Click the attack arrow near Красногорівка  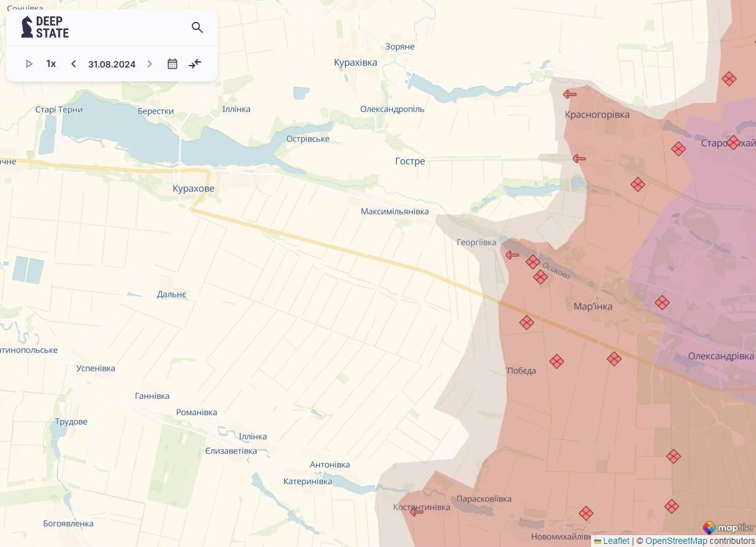click(569, 94)
